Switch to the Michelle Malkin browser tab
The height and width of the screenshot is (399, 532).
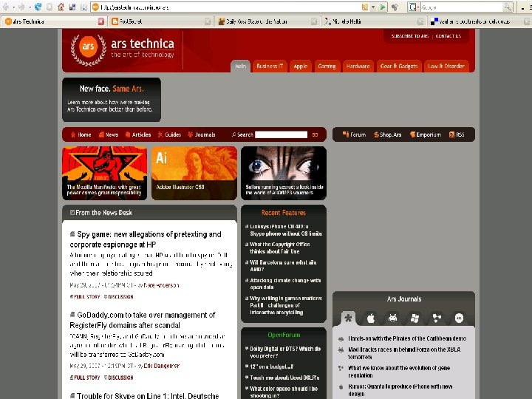(x=374, y=21)
